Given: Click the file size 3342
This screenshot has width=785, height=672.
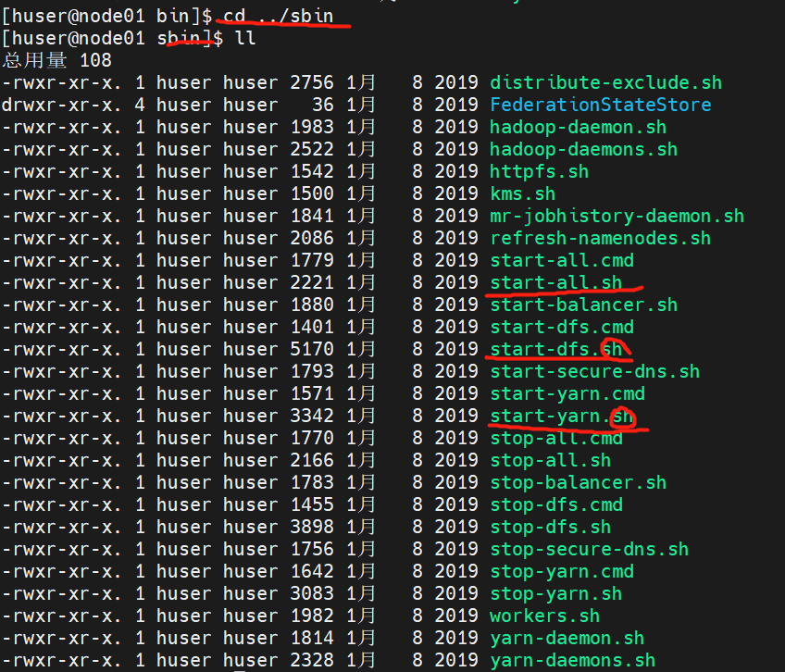Looking at the screenshot, I should [x=312, y=416].
